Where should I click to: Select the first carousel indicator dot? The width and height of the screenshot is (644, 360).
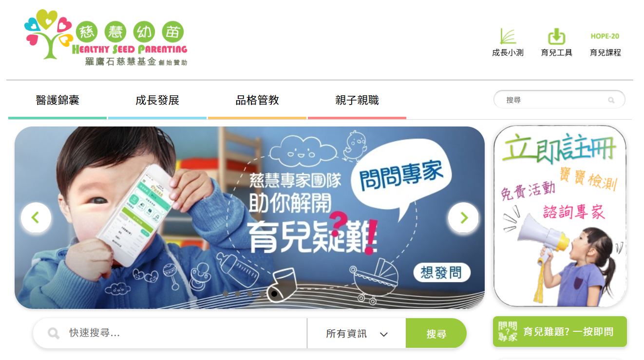tap(226, 294)
